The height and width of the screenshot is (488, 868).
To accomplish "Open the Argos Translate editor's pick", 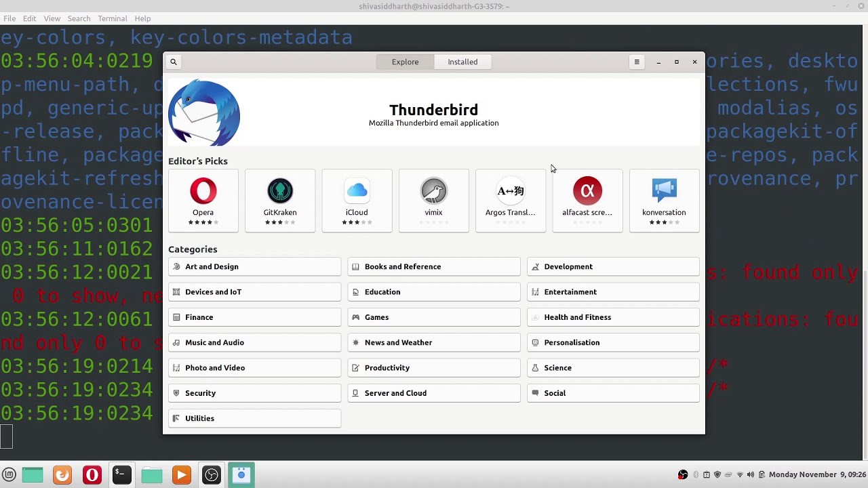I will tap(511, 201).
